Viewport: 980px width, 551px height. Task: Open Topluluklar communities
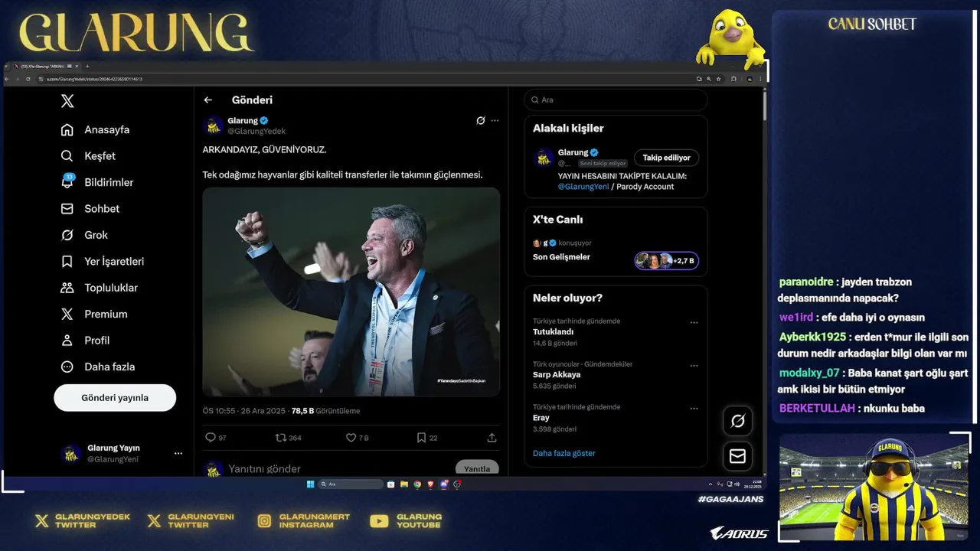coord(100,288)
